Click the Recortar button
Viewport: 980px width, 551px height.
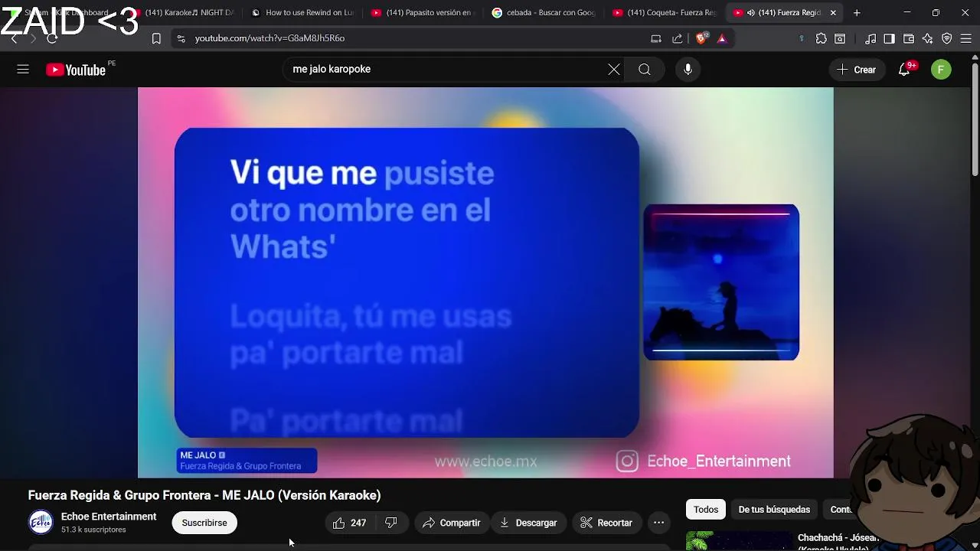[606, 523]
